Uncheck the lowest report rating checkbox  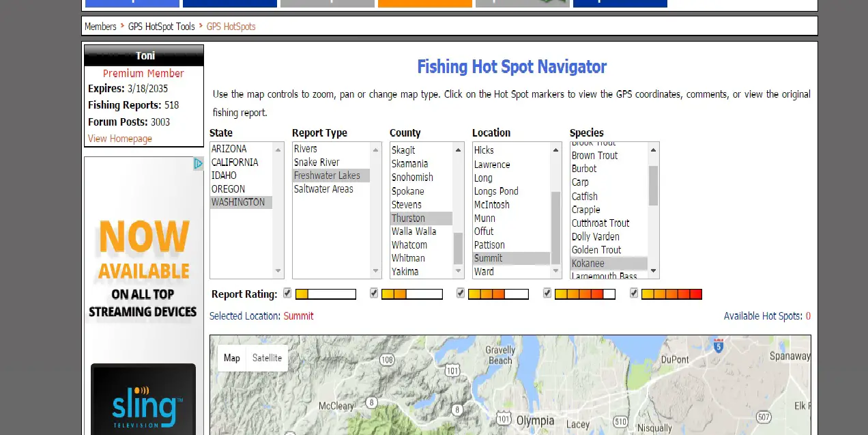pos(287,293)
